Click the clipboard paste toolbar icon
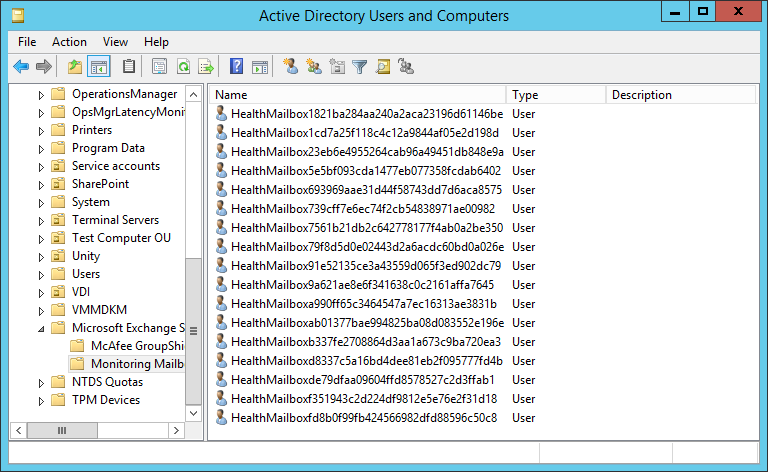 129,67
